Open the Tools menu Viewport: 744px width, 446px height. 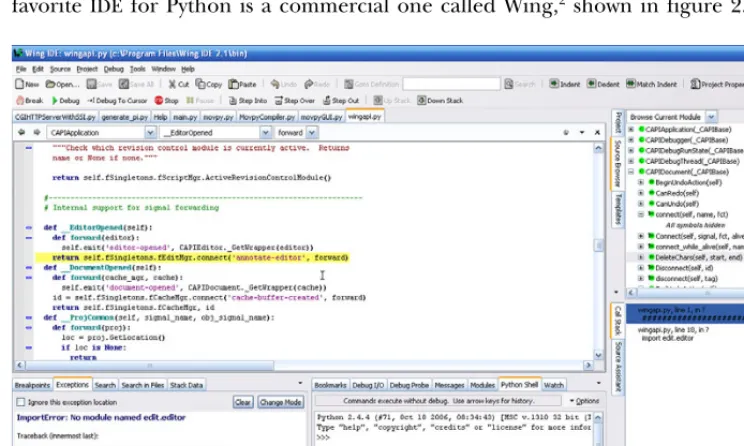[138, 69]
